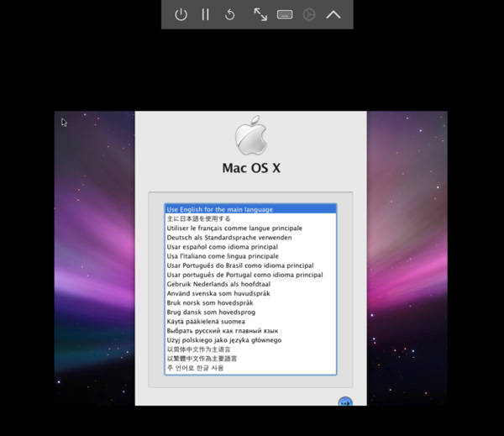The width and height of the screenshot is (504, 436).
Task: Select Use English for the main language
Action: coord(250,209)
